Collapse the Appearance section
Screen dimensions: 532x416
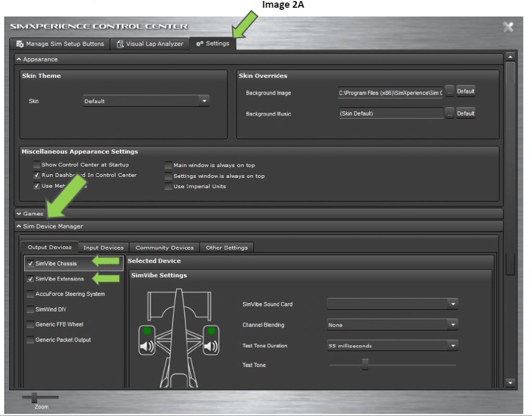[19, 59]
